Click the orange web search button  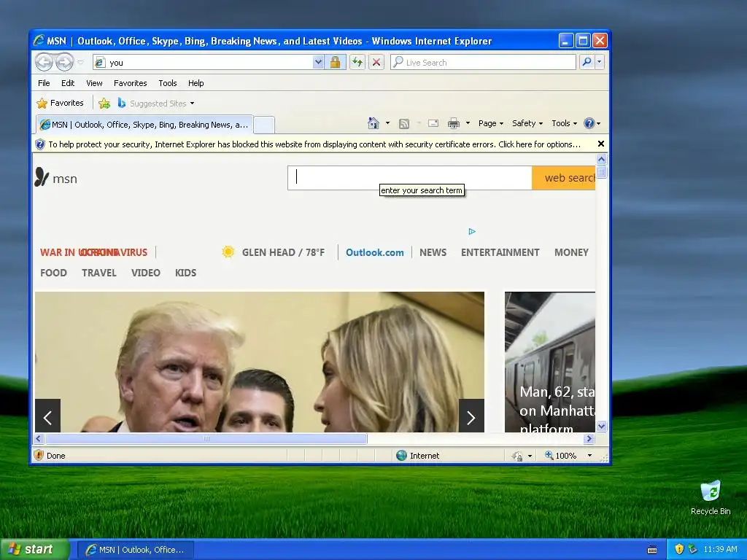564,178
